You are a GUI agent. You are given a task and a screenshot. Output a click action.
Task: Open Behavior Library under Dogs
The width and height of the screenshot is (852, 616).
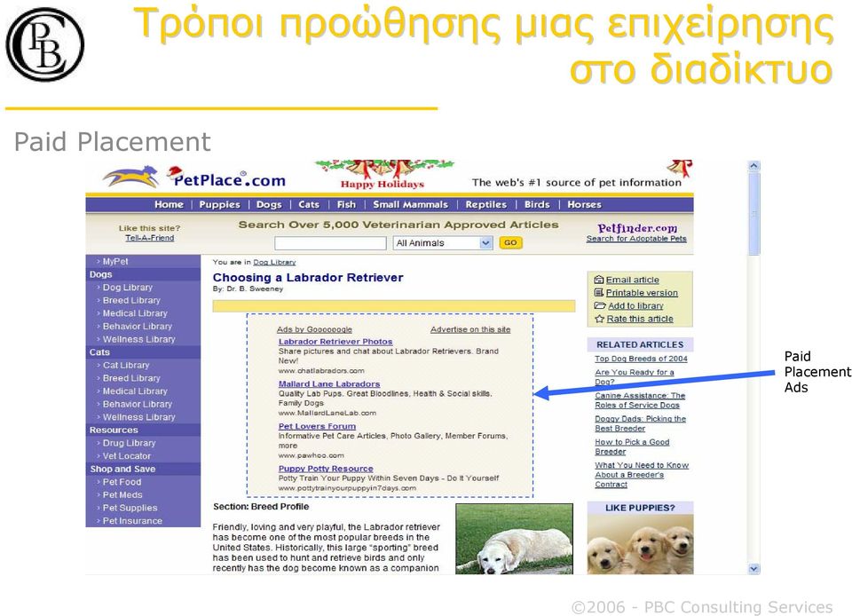(x=138, y=327)
